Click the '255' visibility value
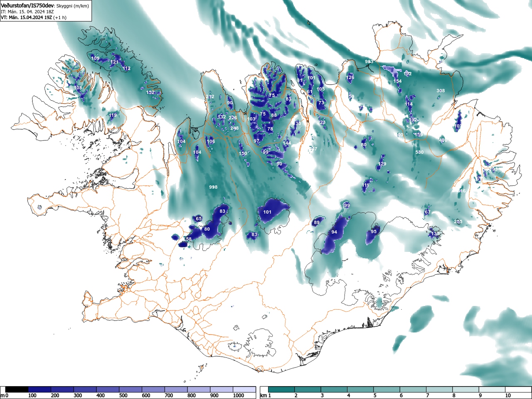 (x=458, y=222)
